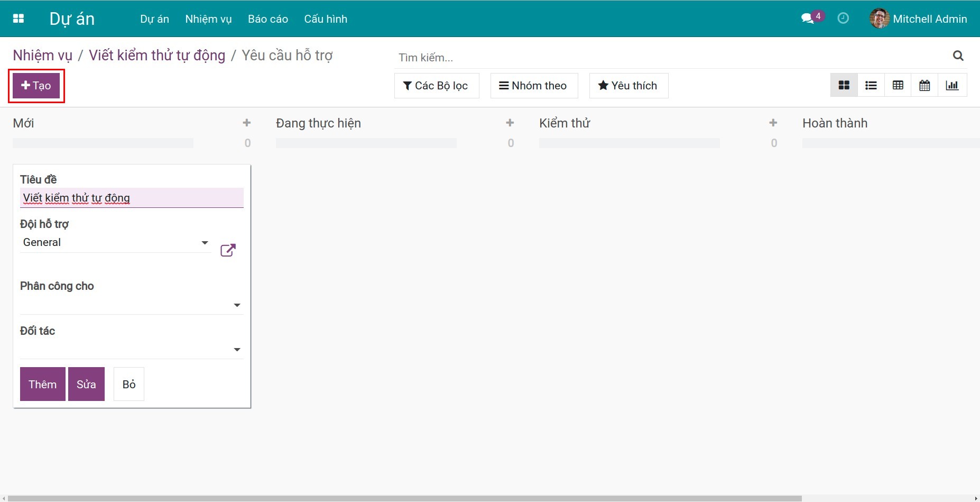The image size is (980, 502).
Task: Click the Thêm button
Action: point(42,384)
